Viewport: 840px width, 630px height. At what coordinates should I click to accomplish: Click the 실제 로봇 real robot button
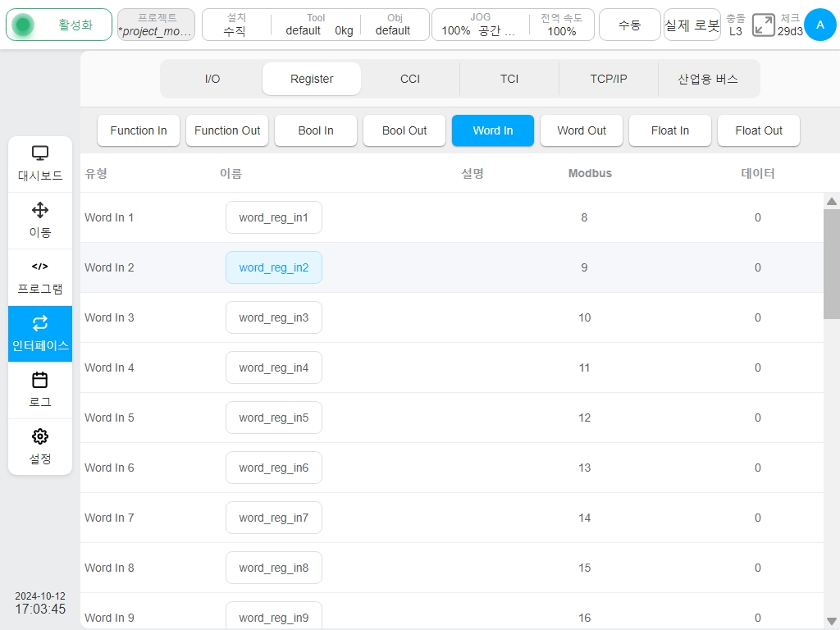(x=692, y=25)
